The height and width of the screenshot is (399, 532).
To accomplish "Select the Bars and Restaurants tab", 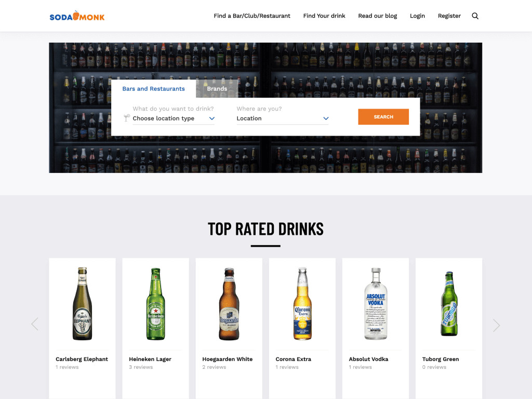I will (153, 89).
